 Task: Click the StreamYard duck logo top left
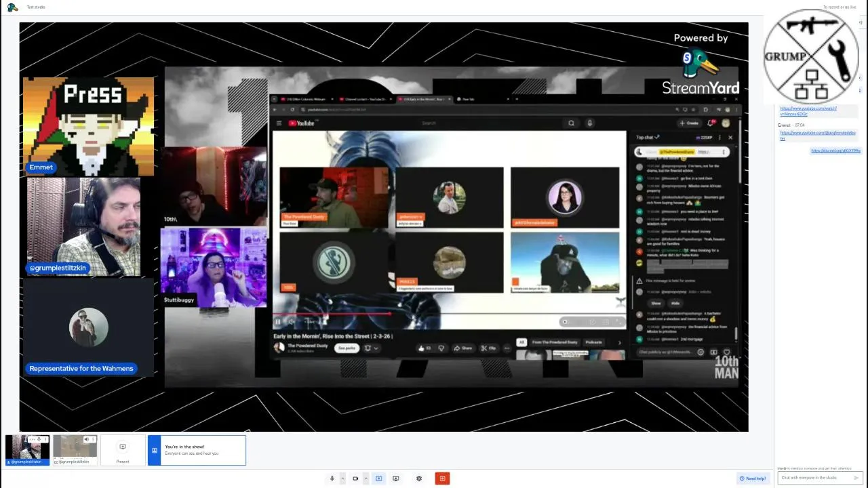point(12,7)
